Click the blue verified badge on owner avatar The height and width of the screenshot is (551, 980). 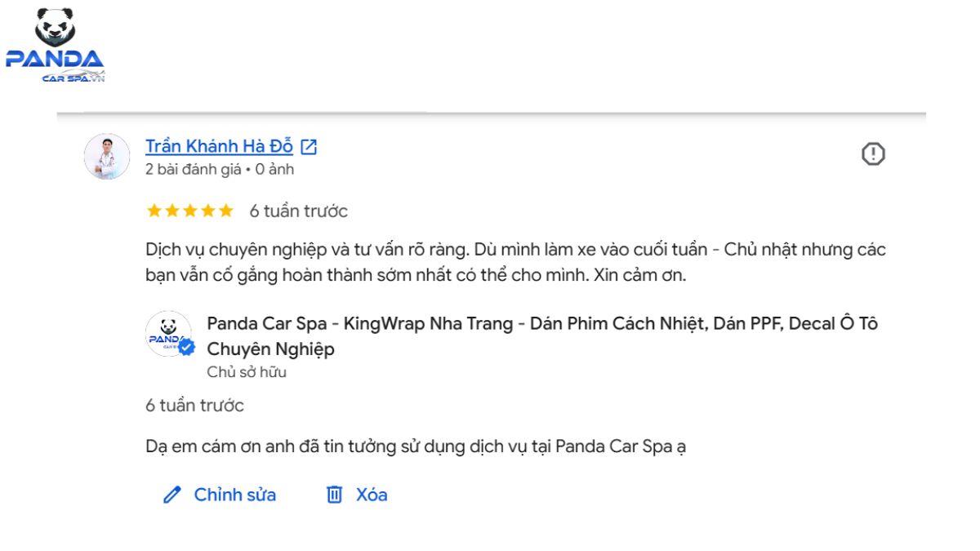(x=187, y=349)
